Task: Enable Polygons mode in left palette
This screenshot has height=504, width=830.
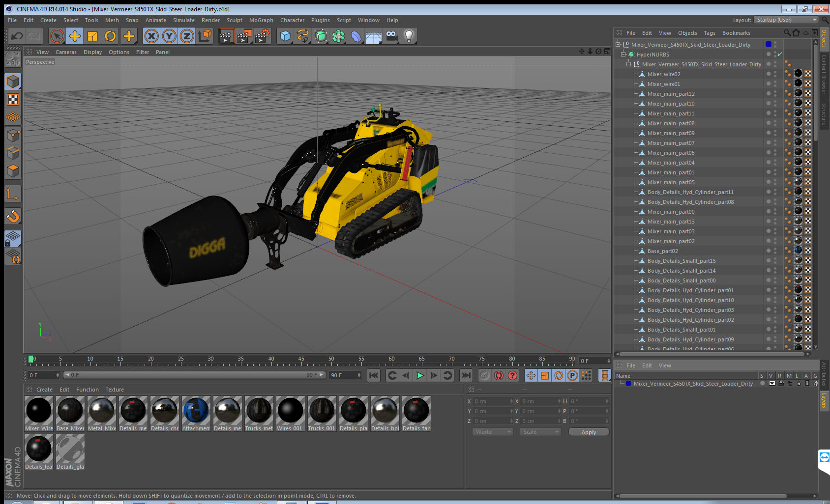Action: 13,171
